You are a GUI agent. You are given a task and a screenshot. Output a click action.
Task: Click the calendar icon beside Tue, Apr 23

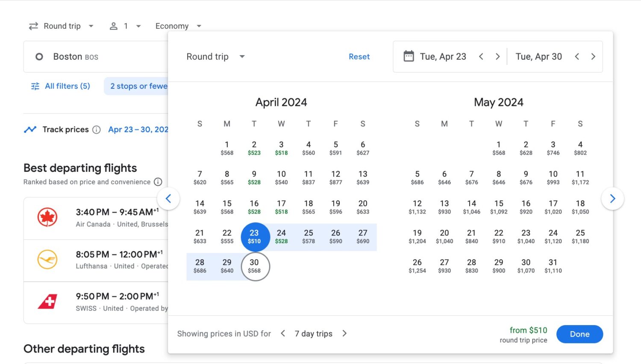click(x=409, y=56)
